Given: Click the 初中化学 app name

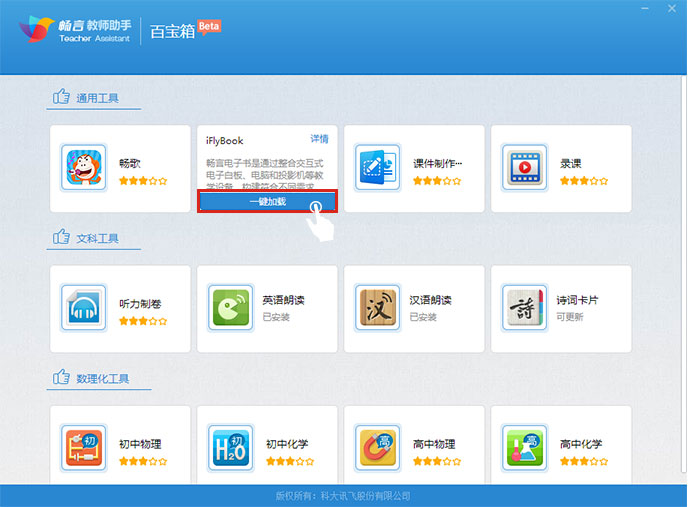Looking at the screenshot, I should [287, 444].
